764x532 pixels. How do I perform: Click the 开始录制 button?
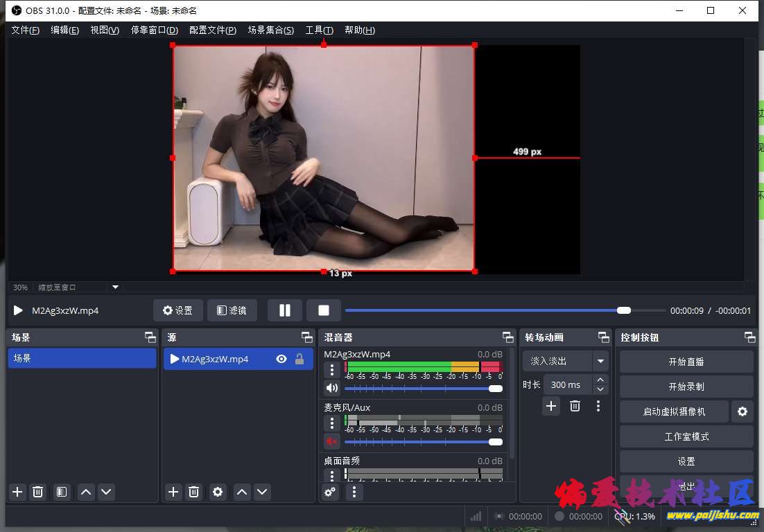686,387
